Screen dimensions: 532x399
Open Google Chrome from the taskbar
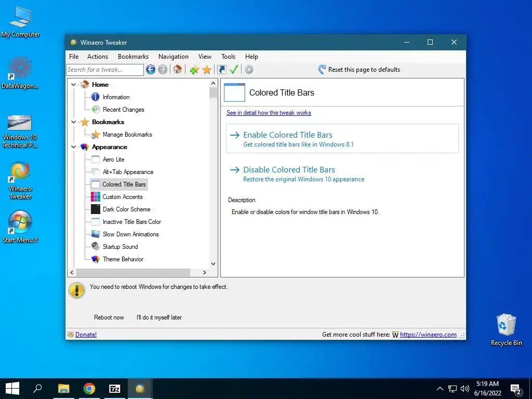click(89, 389)
